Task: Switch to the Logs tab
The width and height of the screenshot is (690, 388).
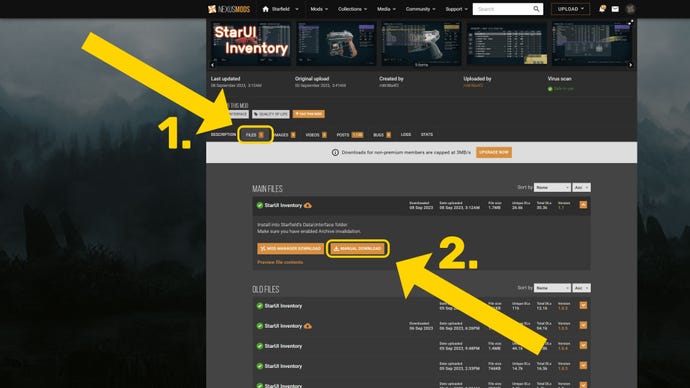Action: (406, 135)
